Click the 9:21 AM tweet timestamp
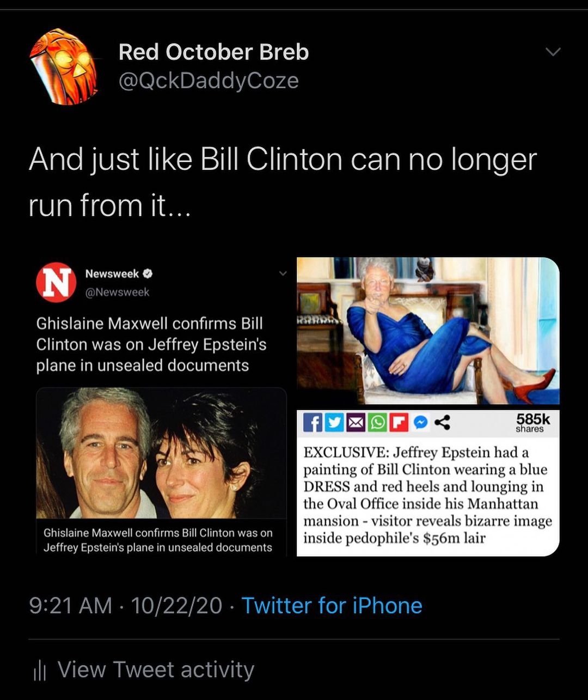The height and width of the screenshot is (700, 588). (70, 605)
